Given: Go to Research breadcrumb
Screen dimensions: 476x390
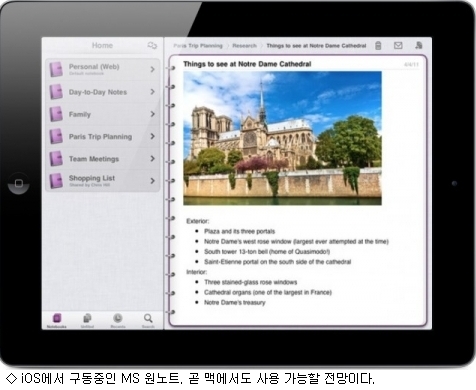Looking at the screenshot, I should (x=244, y=46).
